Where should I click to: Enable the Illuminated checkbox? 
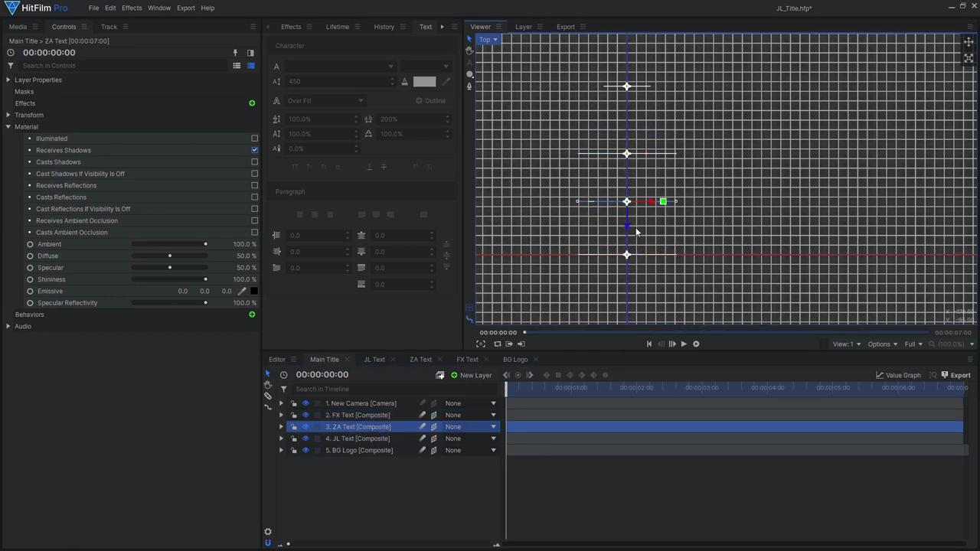click(x=254, y=139)
